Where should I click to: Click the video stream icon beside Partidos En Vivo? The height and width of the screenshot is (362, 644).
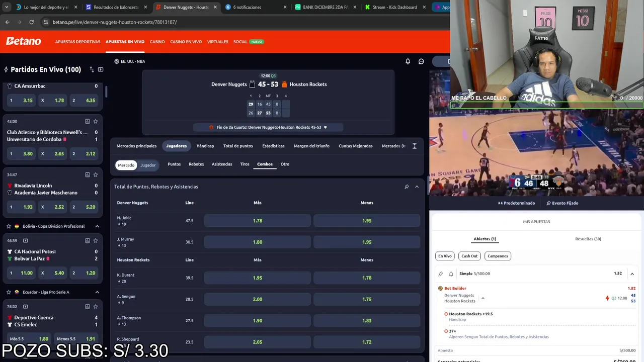[101, 69]
